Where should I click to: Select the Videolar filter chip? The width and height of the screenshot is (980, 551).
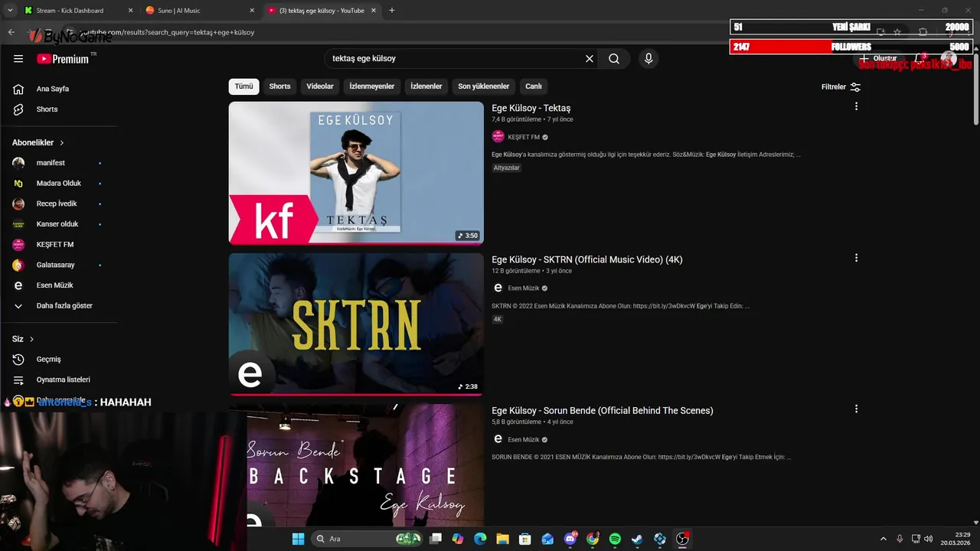pos(320,86)
